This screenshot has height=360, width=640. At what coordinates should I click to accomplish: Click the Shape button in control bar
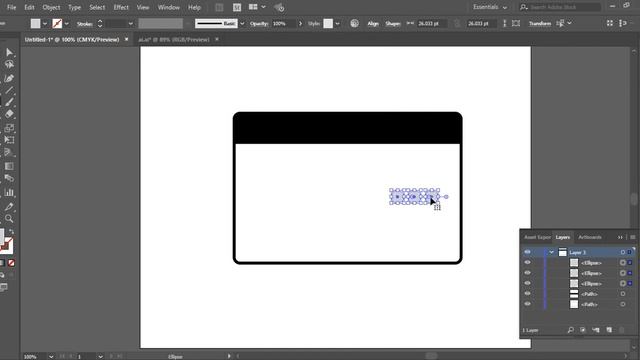click(393, 24)
